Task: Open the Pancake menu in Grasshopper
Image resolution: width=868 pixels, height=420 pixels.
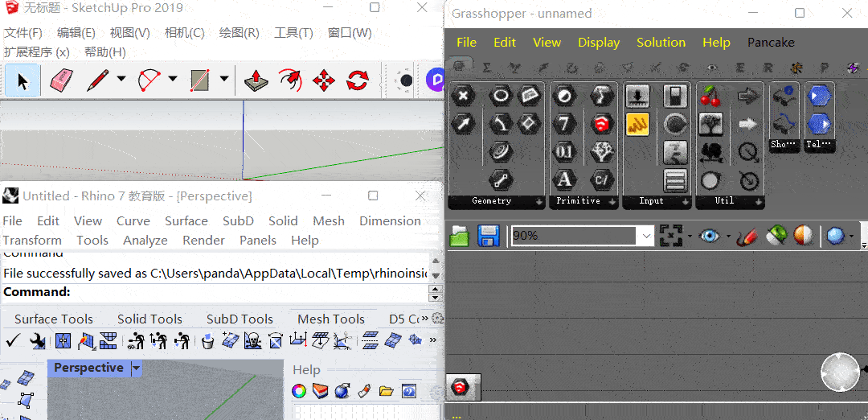Action: tap(771, 43)
